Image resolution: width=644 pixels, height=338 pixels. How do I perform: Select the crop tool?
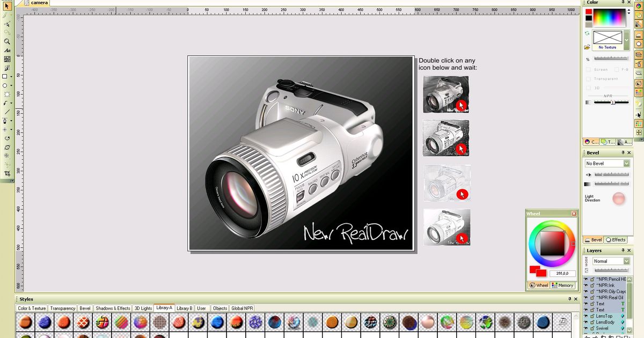tap(7, 174)
